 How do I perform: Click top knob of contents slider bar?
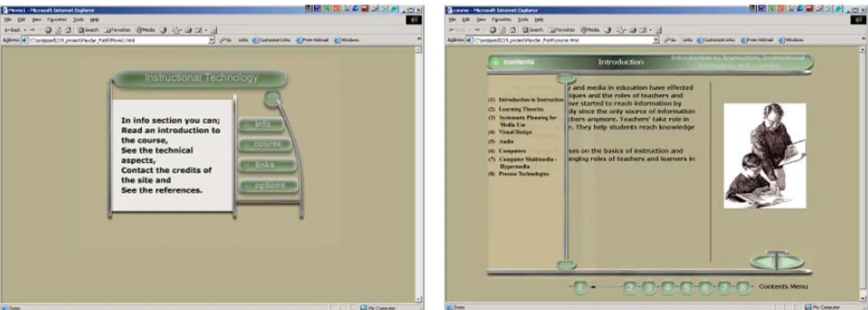click(566, 79)
